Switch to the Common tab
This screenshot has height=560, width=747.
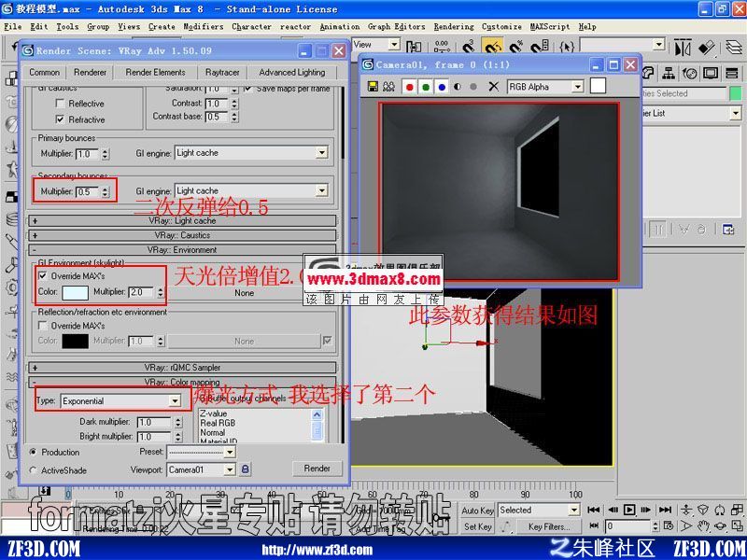point(44,73)
